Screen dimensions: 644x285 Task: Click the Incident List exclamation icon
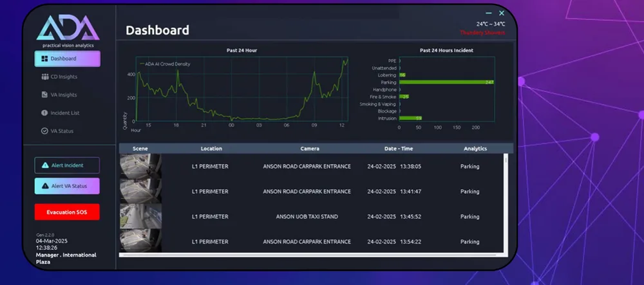tap(45, 113)
